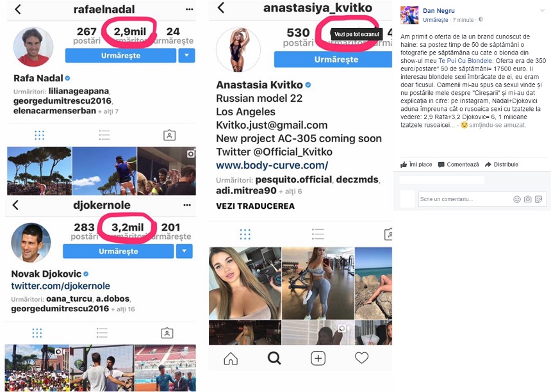Screen dimensions: 551x392
Task: Open tagged photos on rafaelnadal profile
Action: (x=169, y=135)
